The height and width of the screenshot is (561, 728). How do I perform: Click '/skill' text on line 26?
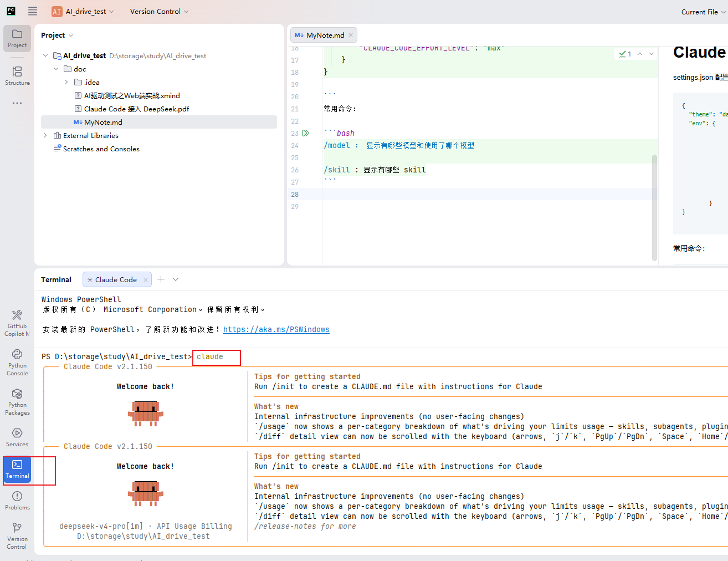[x=337, y=170]
